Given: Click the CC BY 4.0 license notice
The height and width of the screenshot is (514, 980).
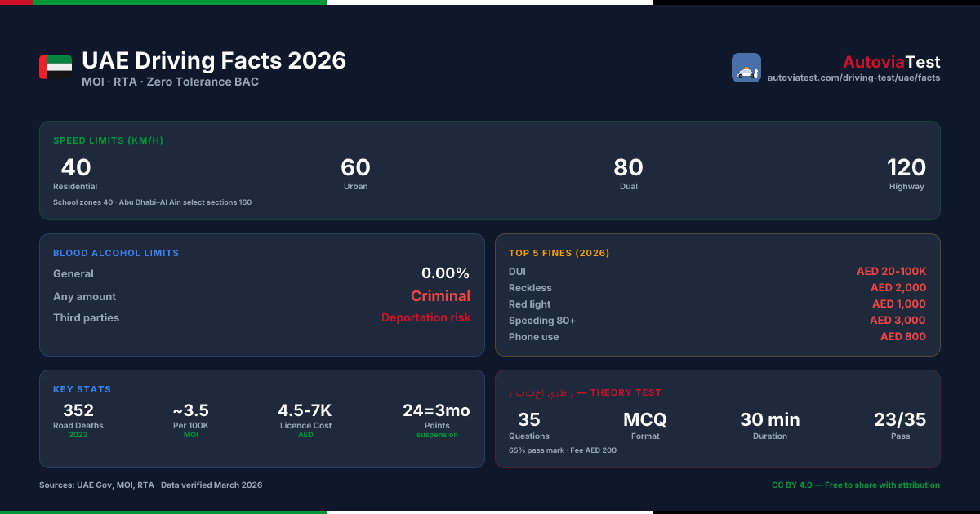Looking at the screenshot, I should tap(856, 485).
